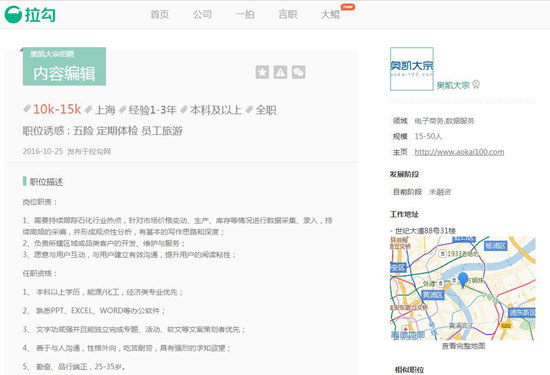Click the 浦东新区 label on map
This screenshot has width=550, height=375.
pos(522,313)
